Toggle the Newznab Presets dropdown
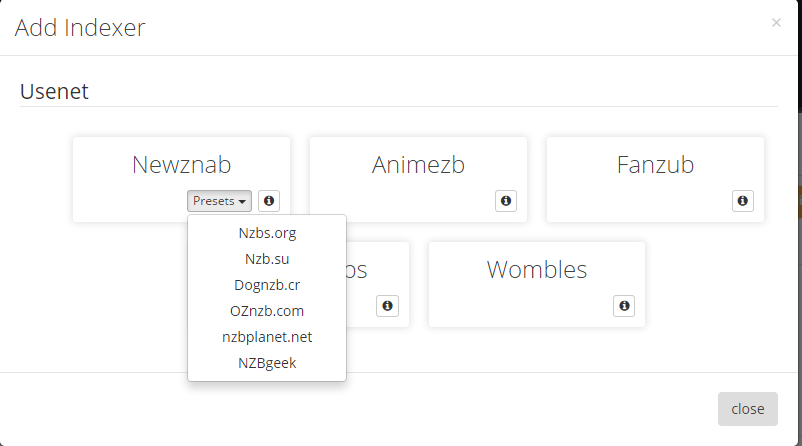Screen dimensions: 802x446 click(x=219, y=201)
